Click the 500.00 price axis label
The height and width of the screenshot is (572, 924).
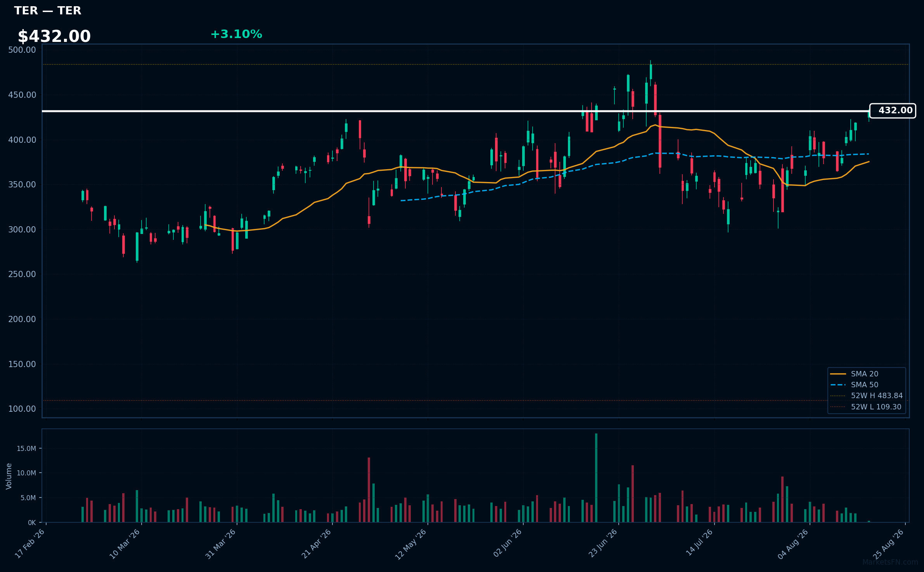(22, 50)
